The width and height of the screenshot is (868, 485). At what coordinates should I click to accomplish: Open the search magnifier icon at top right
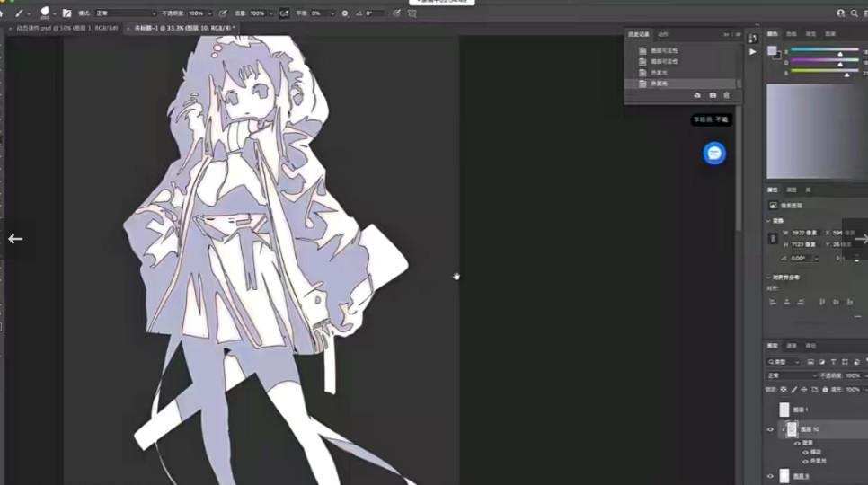pyautogui.click(x=854, y=13)
